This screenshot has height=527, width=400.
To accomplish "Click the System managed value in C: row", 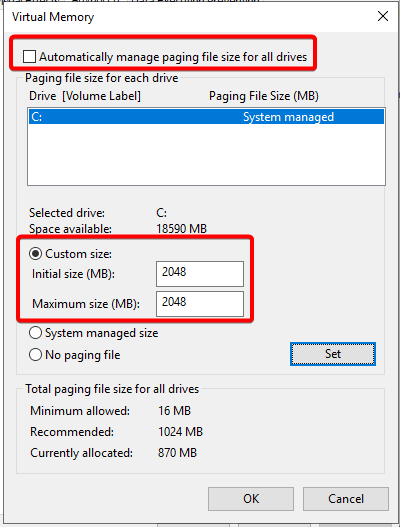I will [288, 117].
